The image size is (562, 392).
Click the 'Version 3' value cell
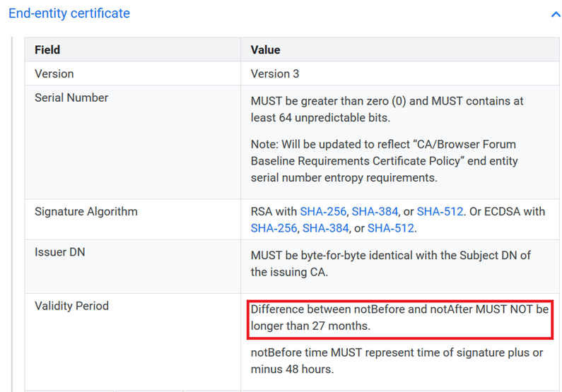click(x=281, y=73)
